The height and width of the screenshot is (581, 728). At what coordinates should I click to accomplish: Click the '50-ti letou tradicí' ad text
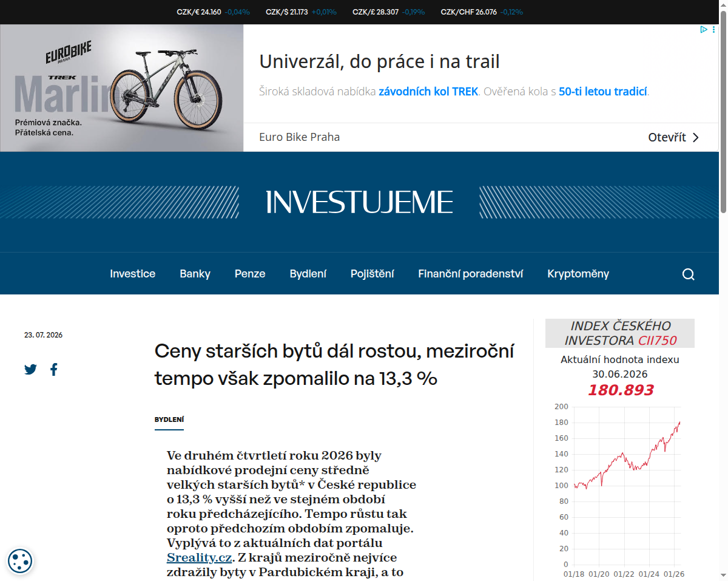pyautogui.click(x=603, y=92)
